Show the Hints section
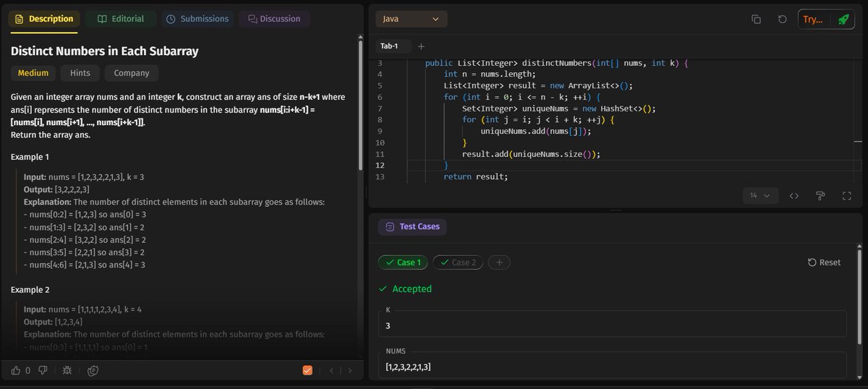This screenshot has height=389, width=868. pos(80,73)
